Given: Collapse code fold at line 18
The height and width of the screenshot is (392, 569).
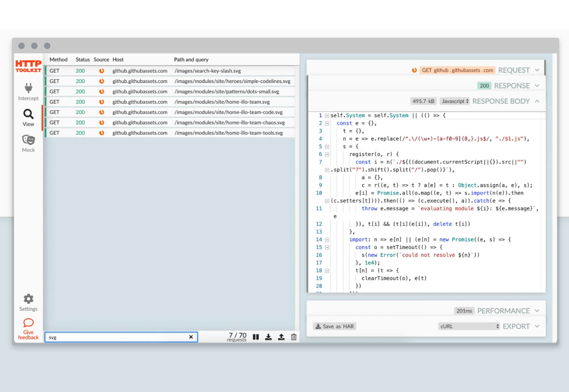Looking at the screenshot, I should [327, 271].
